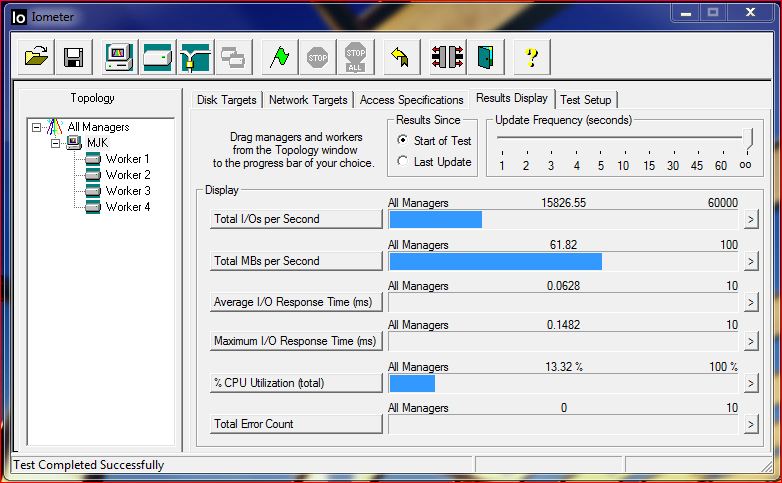Viewport: 782px width, 483px height.
Task: Reset workers with the yellow arrow icon
Action: pyautogui.click(x=400, y=57)
